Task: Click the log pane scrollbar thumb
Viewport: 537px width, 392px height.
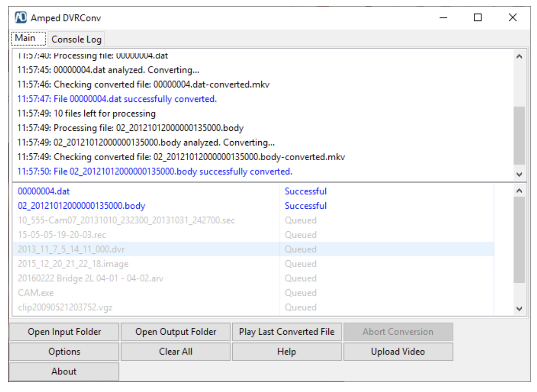Action: point(519,136)
